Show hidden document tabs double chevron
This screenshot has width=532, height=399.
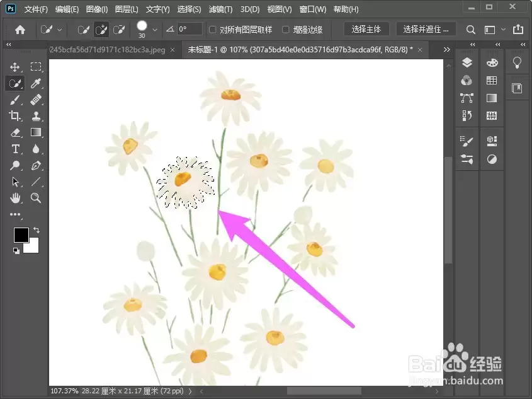447,50
